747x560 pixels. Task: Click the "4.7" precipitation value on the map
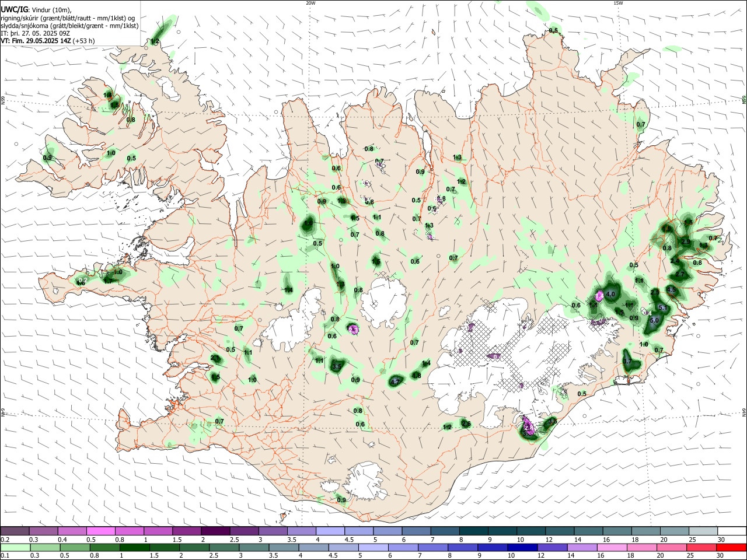[x=396, y=382]
